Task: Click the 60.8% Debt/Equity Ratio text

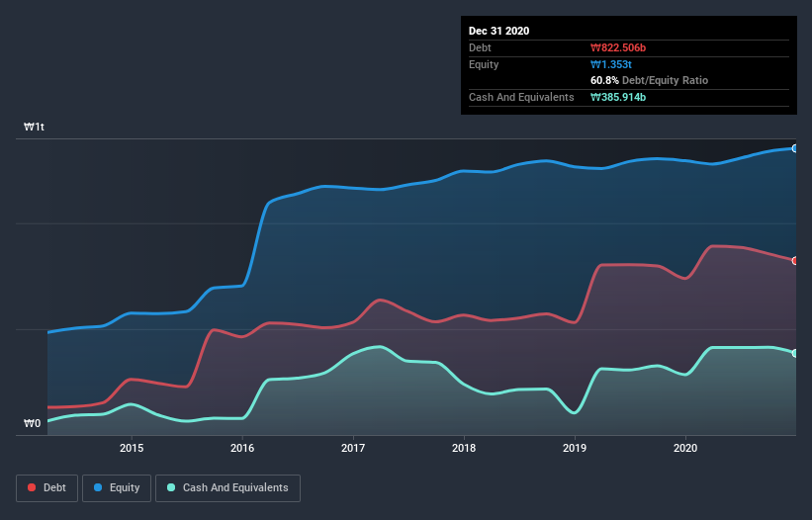Action: point(649,80)
